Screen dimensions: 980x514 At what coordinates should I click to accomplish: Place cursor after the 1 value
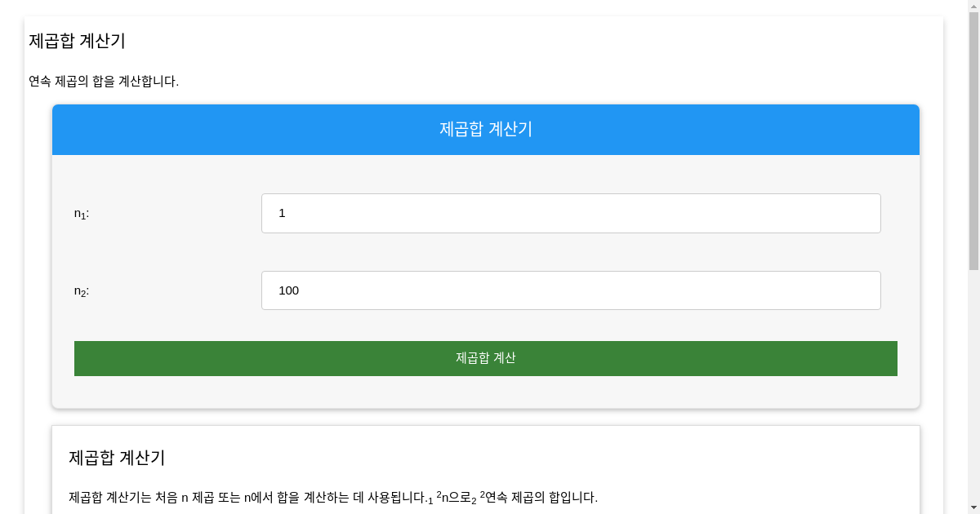point(287,213)
